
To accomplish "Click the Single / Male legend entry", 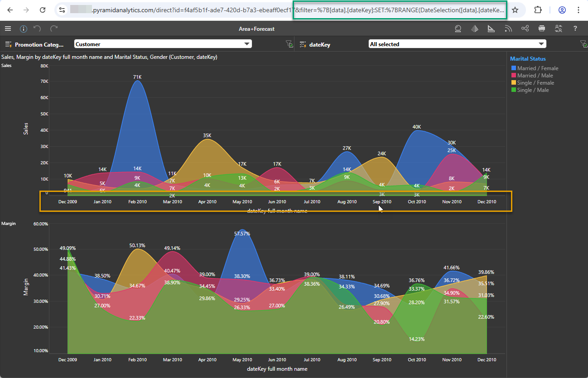I will coord(533,90).
